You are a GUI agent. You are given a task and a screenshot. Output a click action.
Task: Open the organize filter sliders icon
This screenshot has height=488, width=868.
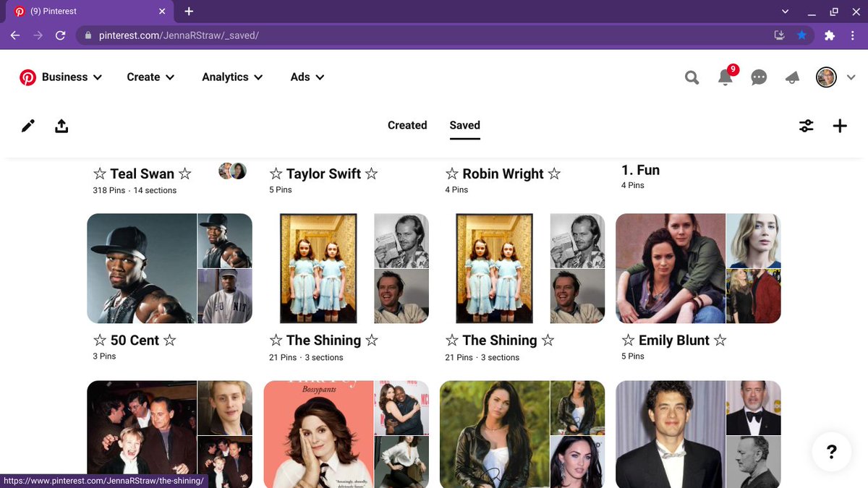click(x=807, y=127)
